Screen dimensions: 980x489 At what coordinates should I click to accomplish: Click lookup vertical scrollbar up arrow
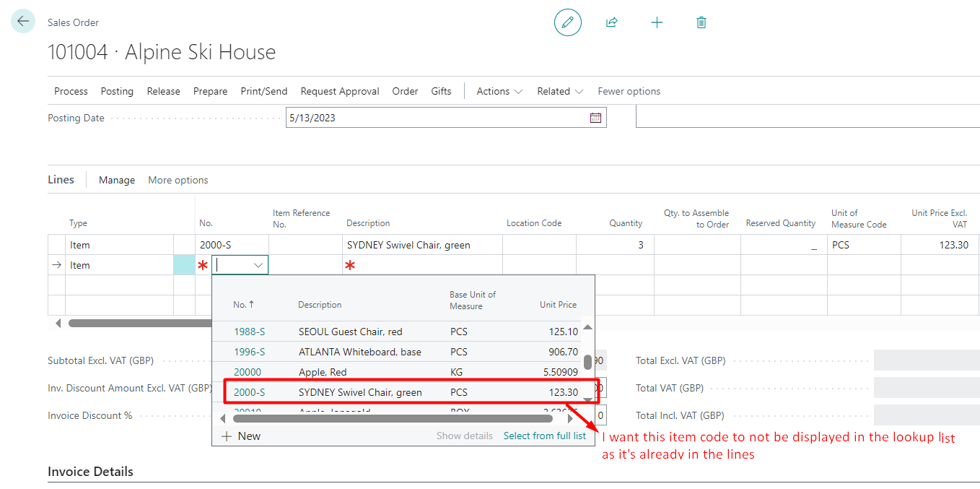587,327
